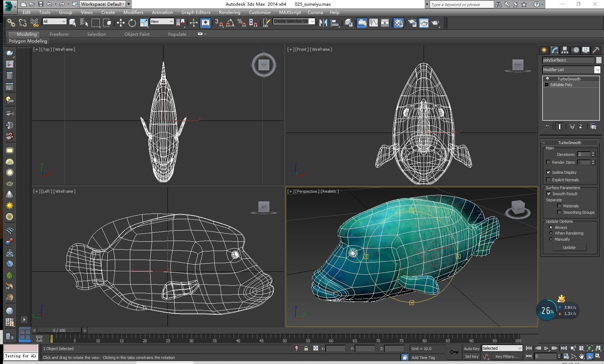Viewport: 604px width, 364px height.
Task: Click the Render Production teapot icon
Action: [x=435, y=23]
